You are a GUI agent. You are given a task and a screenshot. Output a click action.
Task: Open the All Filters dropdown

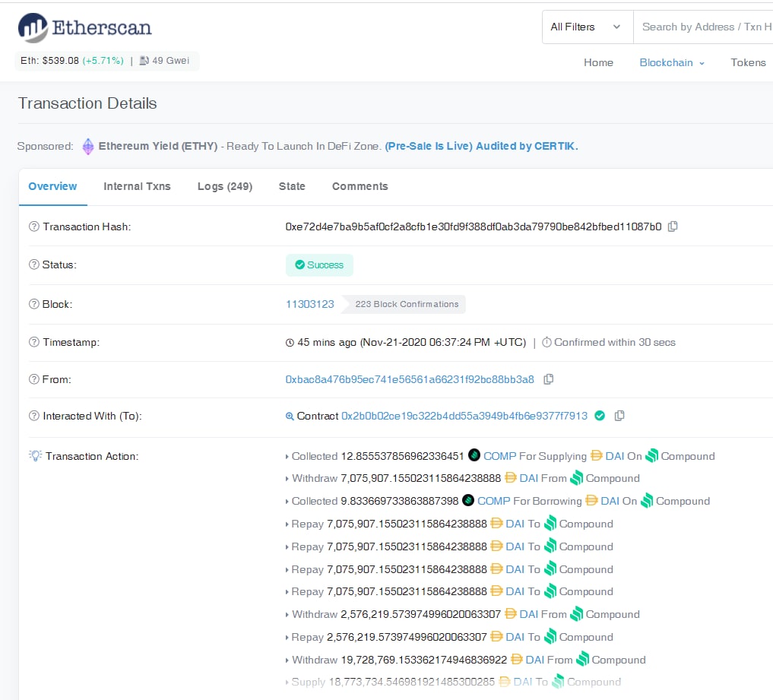pos(588,27)
